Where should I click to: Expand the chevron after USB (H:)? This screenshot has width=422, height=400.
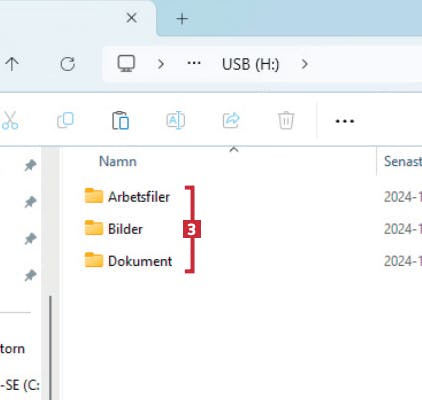click(x=304, y=64)
